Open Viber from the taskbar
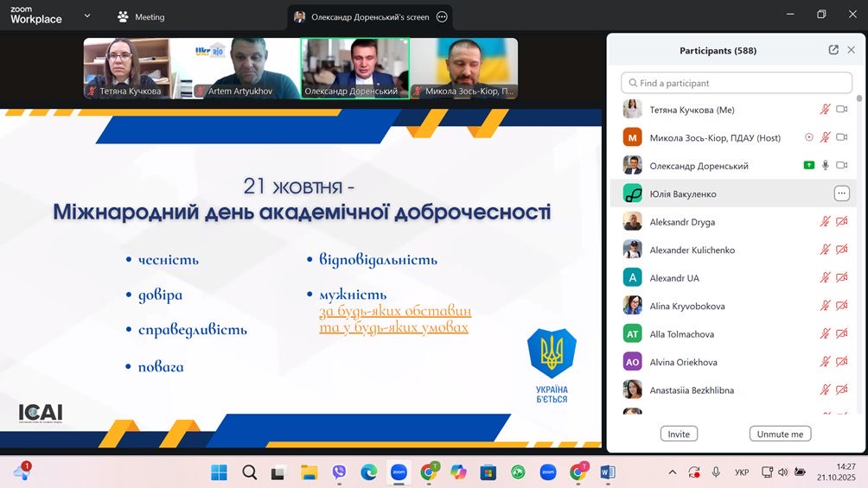The image size is (868, 488). tap(339, 472)
